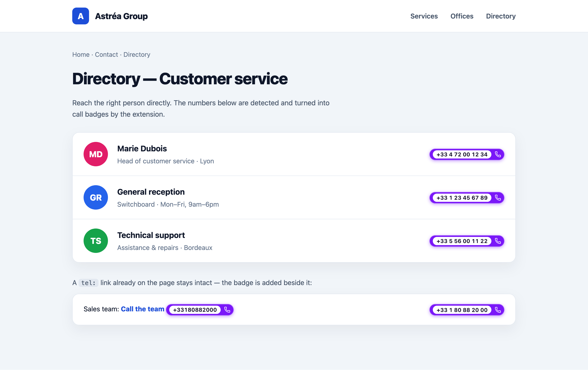
Task: Click the MD avatar for Marie Dubois
Action: point(96,154)
